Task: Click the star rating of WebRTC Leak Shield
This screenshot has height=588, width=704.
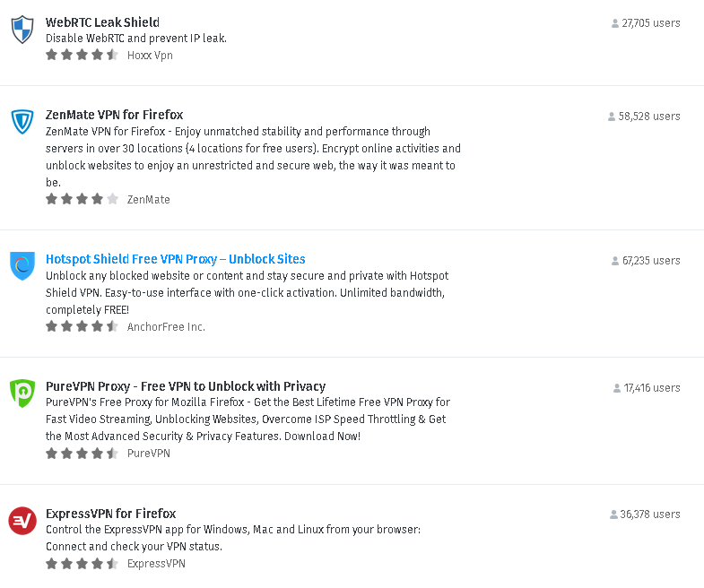Action: pos(82,55)
